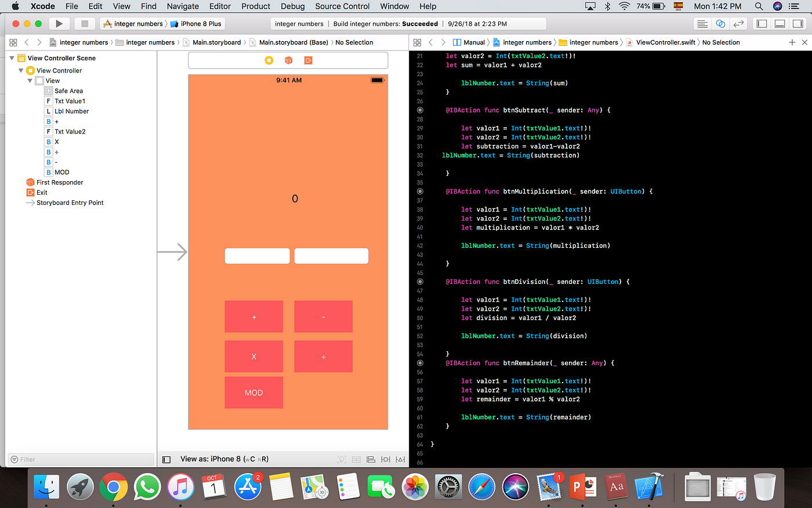Toggle the debug area panel
Viewport: 812px width, 508px height.
[x=780, y=24]
